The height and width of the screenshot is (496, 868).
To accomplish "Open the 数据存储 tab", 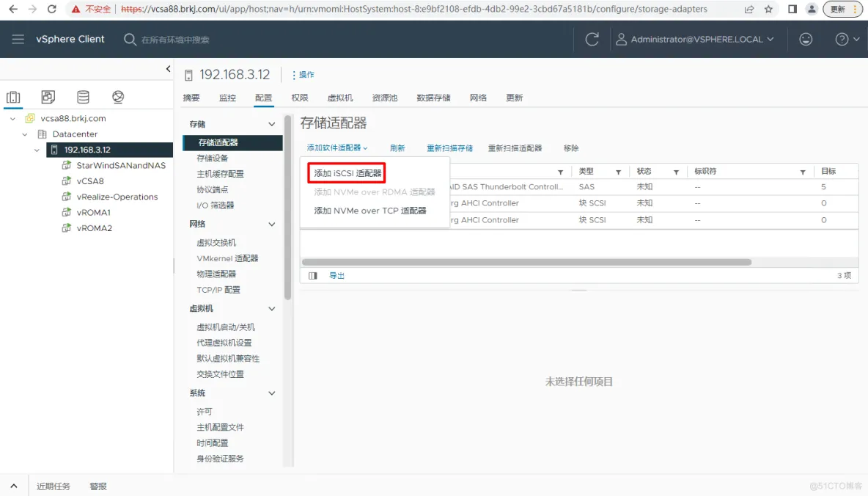I will pyautogui.click(x=433, y=98).
